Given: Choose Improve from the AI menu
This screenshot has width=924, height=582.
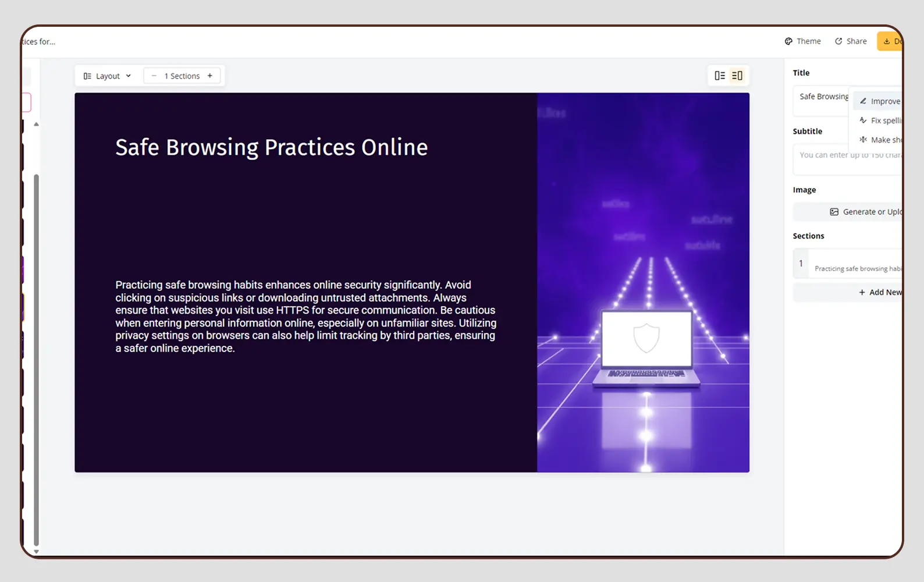Looking at the screenshot, I should pyautogui.click(x=879, y=101).
